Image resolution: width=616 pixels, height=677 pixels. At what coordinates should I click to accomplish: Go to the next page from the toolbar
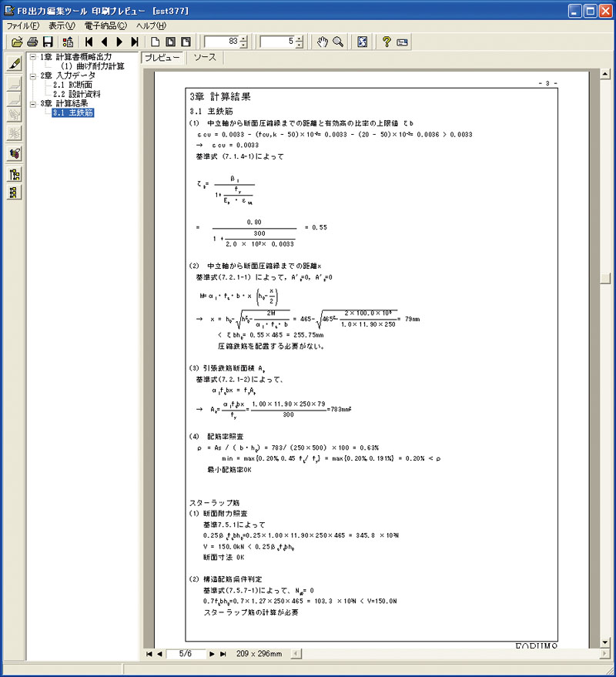pos(119,42)
